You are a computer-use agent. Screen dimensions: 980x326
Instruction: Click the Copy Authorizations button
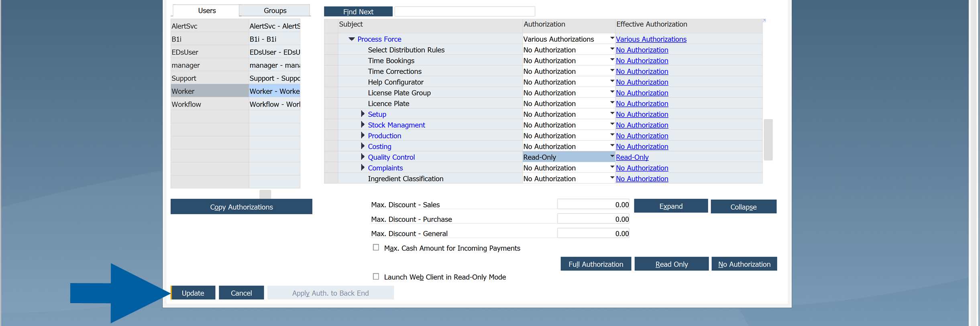(241, 207)
